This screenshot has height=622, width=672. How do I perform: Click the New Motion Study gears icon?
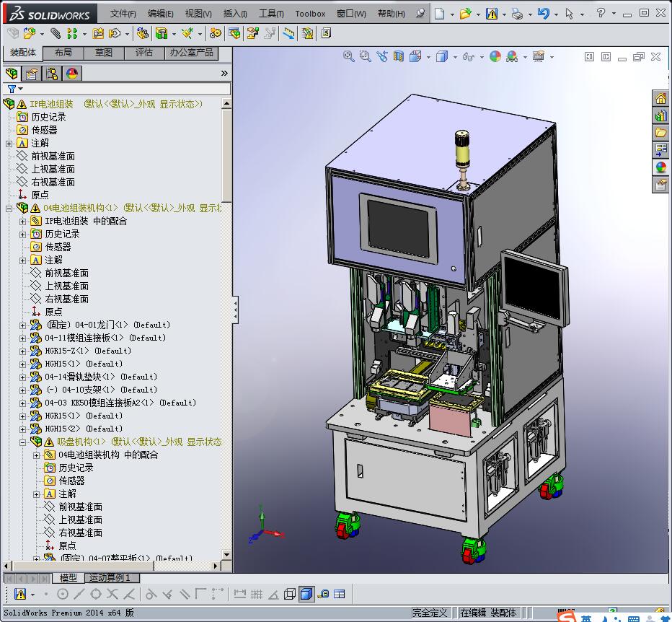[x=215, y=33]
